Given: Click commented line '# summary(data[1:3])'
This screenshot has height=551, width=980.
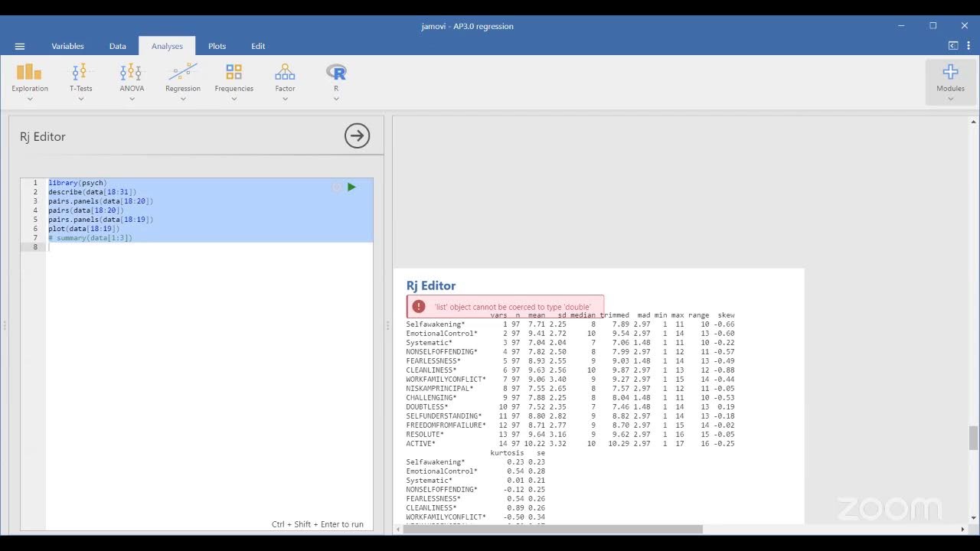Looking at the screenshot, I should 90,238.
